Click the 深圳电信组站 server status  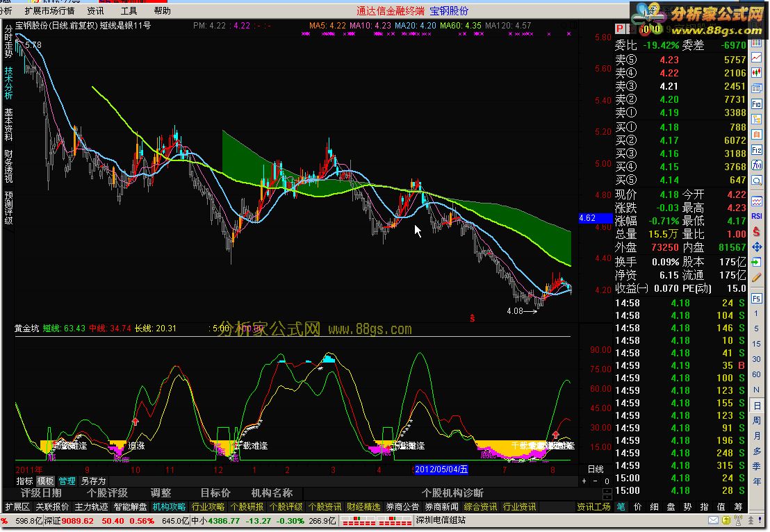point(441,520)
